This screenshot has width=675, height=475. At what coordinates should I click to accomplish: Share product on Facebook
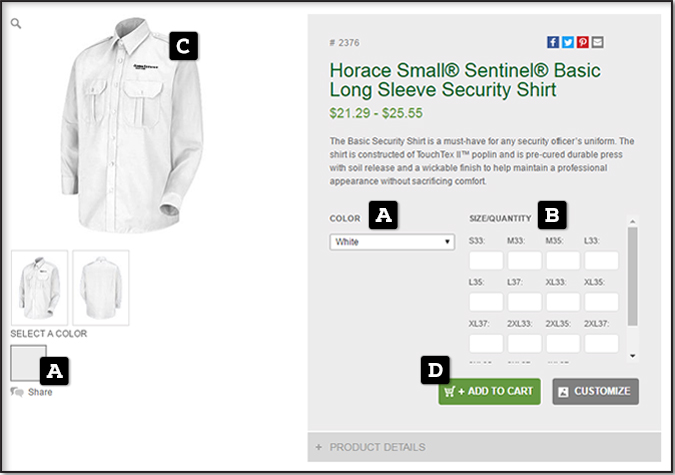(x=553, y=42)
